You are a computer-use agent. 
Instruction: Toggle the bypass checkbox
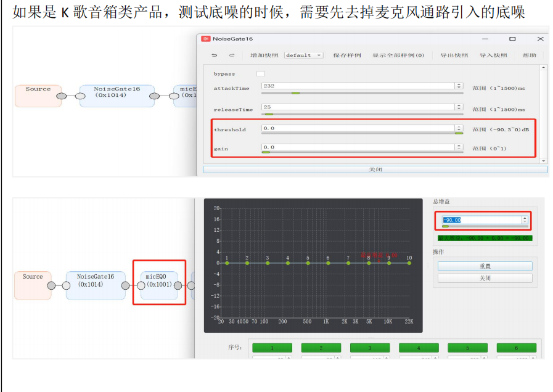click(261, 74)
